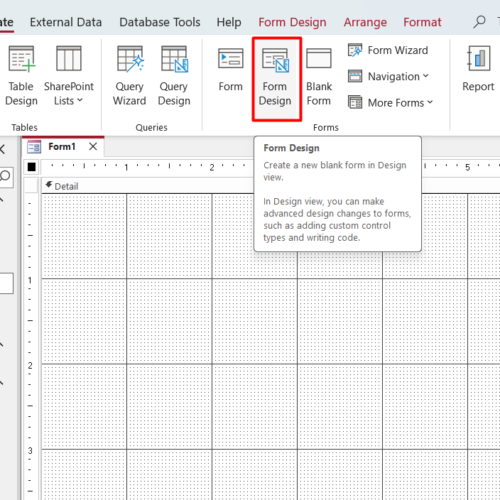Viewport: 500px width, 500px height.
Task: Open the Navigation forms dropdown
Action: (x=388, y=76)
